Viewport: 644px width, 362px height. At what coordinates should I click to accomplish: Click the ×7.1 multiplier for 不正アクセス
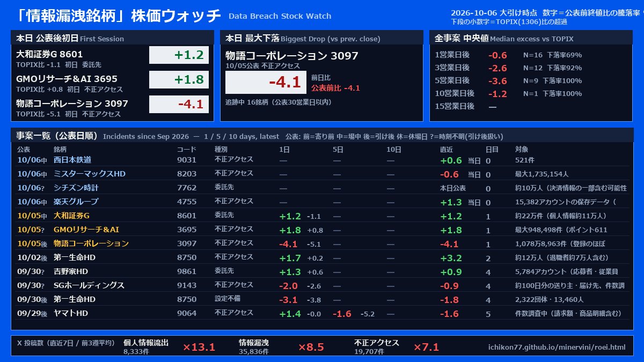(x=427, y=347)
